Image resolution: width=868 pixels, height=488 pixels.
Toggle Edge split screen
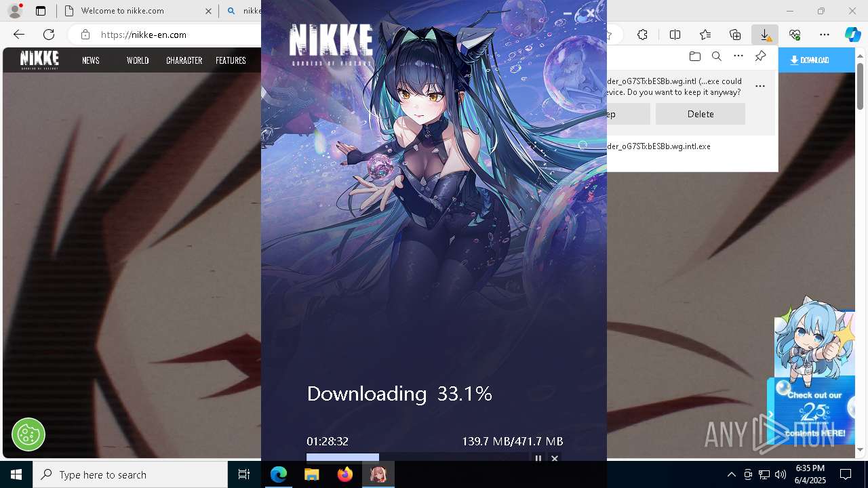675,35
